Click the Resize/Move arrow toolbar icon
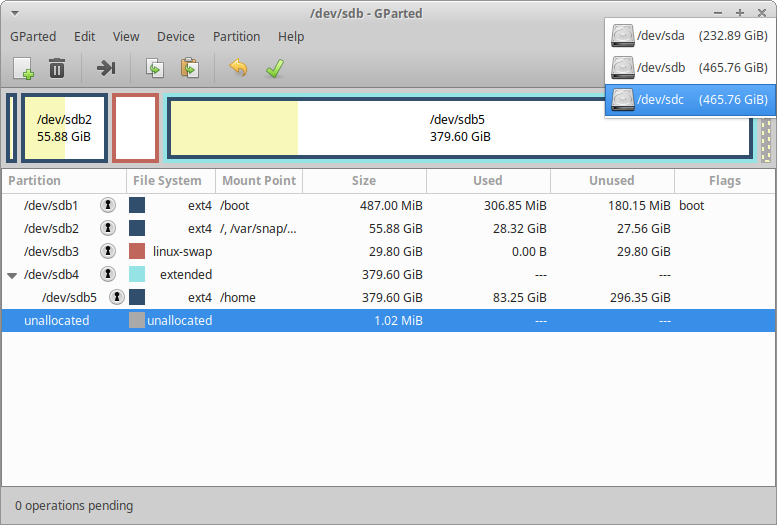The height and width of the screenshot is (525, 777). [x=106, y=68]
